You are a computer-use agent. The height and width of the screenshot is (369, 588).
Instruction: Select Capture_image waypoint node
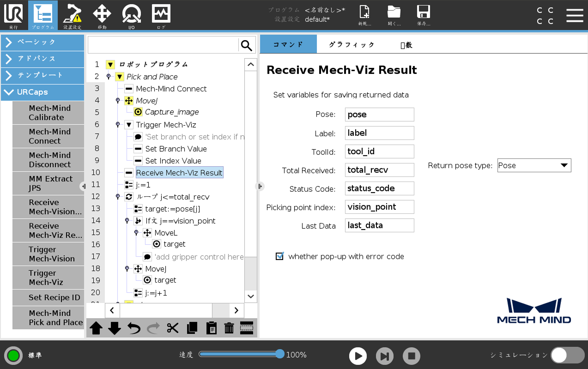click(x=172, y=112)
